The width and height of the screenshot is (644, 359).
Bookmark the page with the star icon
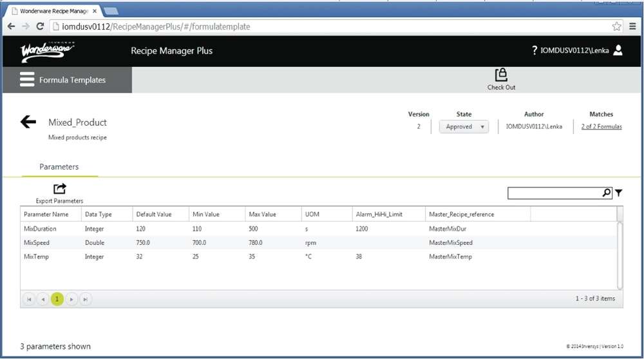click(616, 26)
